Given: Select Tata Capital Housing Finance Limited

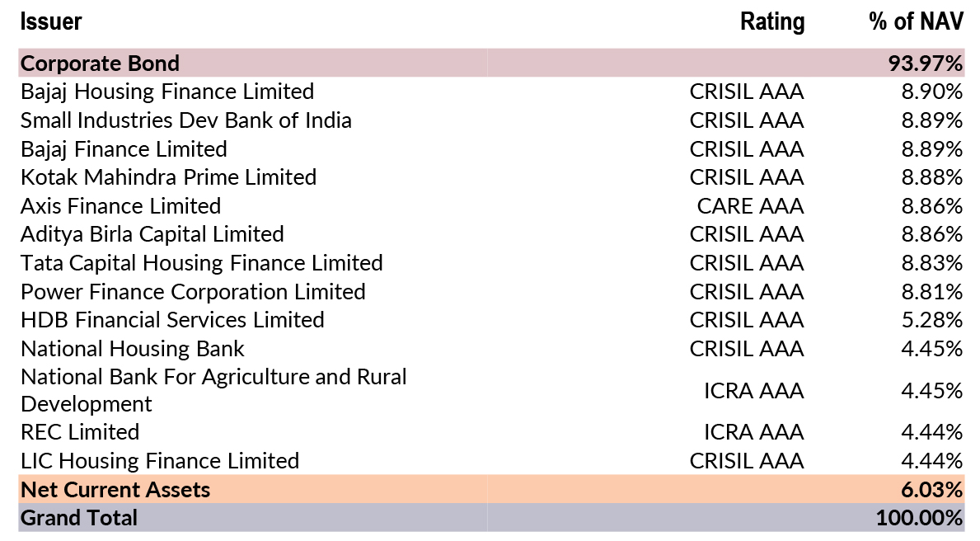Looking at the screenshot, I should (x=202, y=263).
